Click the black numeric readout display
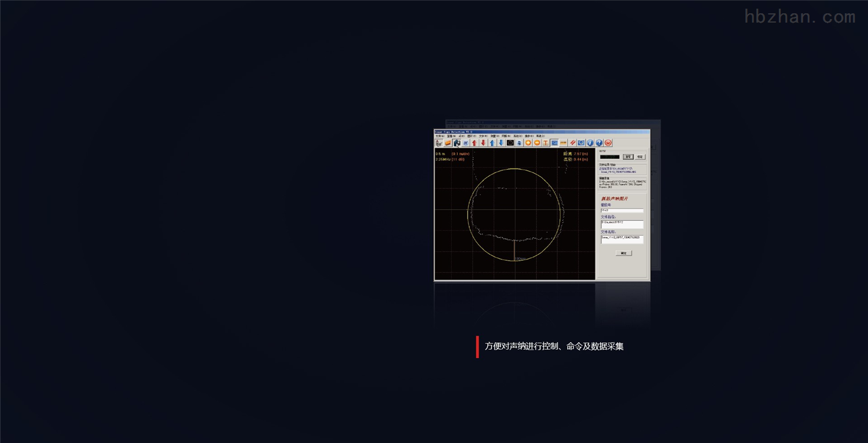 click(x=609, y=157)
